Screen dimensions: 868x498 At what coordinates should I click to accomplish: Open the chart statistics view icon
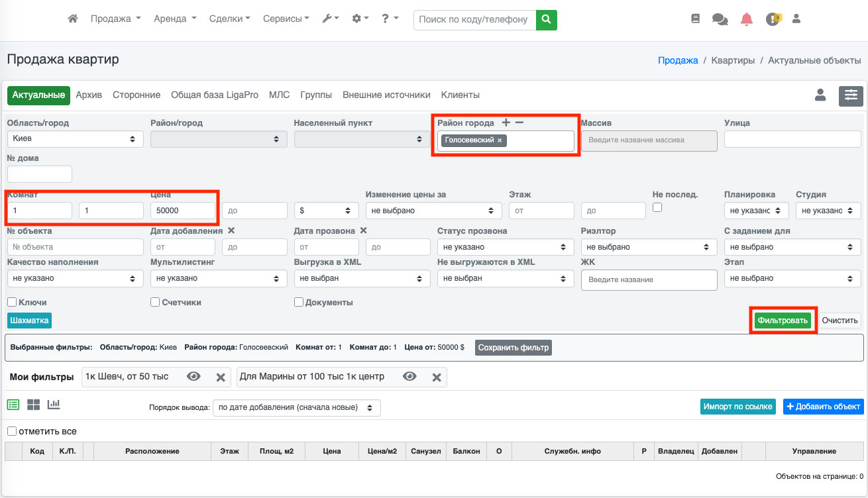(x=54, y=405)
